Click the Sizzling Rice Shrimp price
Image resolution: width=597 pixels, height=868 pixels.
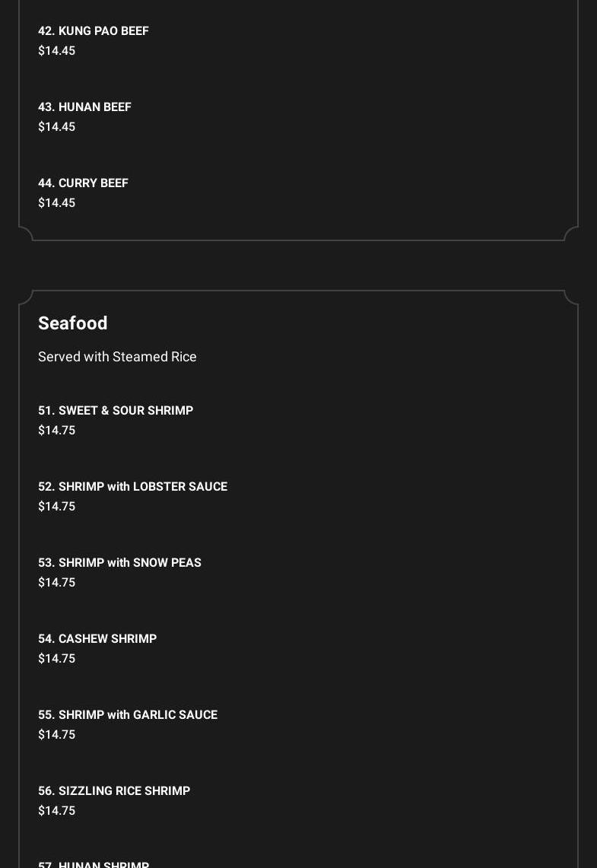pos(57,811)
